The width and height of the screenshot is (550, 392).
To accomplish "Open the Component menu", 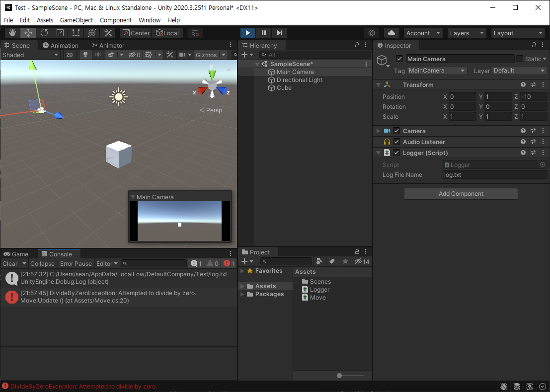I will coord(116,20).
